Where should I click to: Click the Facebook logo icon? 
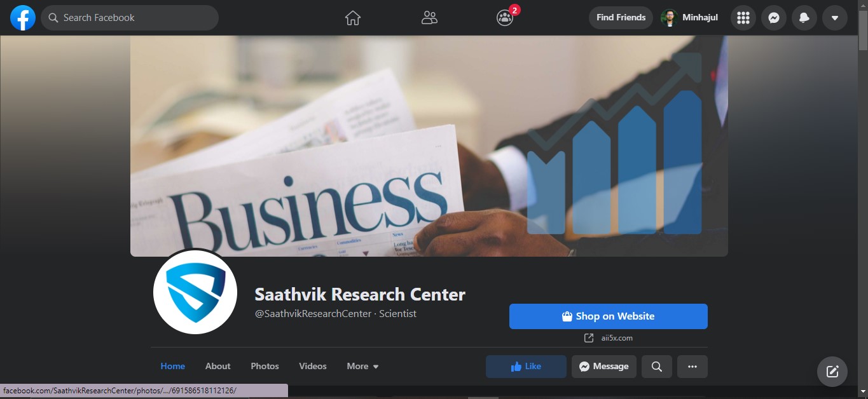click(x=23, y=18)
